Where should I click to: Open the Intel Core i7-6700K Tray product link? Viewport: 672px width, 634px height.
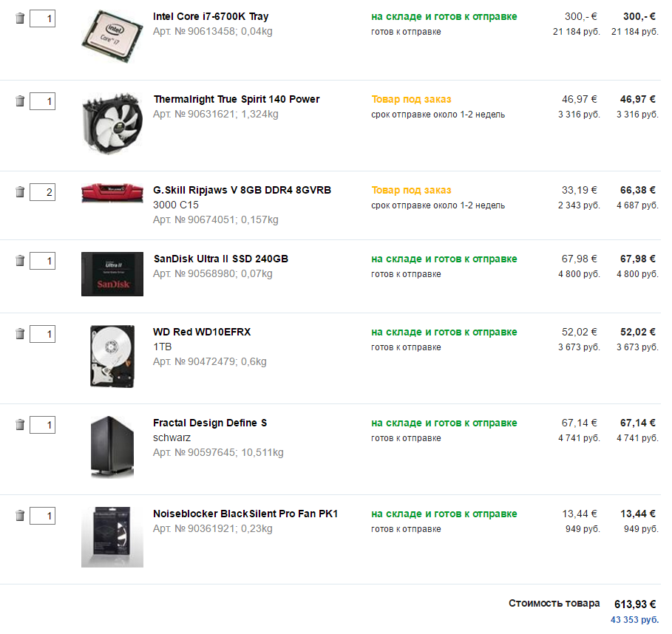[211, 16]
